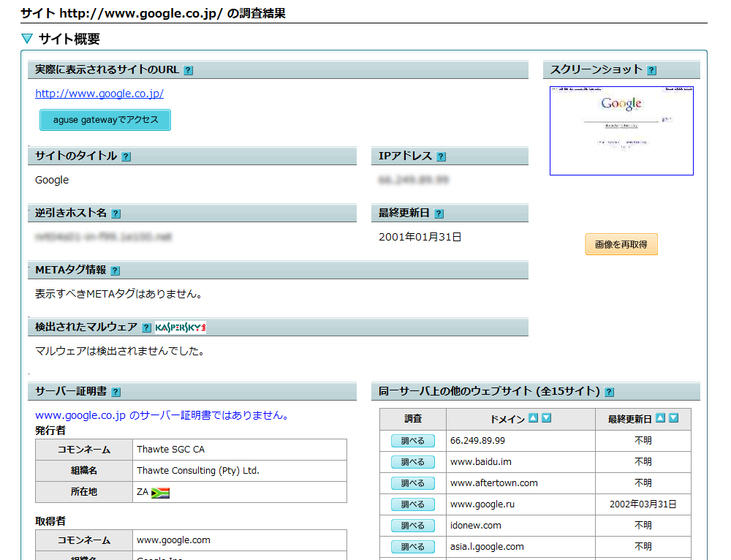
Task: Open the http://www.google.co.jp/ link
Action: (99, 94)
